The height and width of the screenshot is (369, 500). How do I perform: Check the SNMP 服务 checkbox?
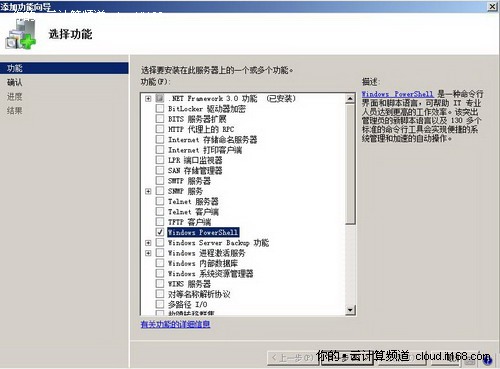click(x=160, y=191)
